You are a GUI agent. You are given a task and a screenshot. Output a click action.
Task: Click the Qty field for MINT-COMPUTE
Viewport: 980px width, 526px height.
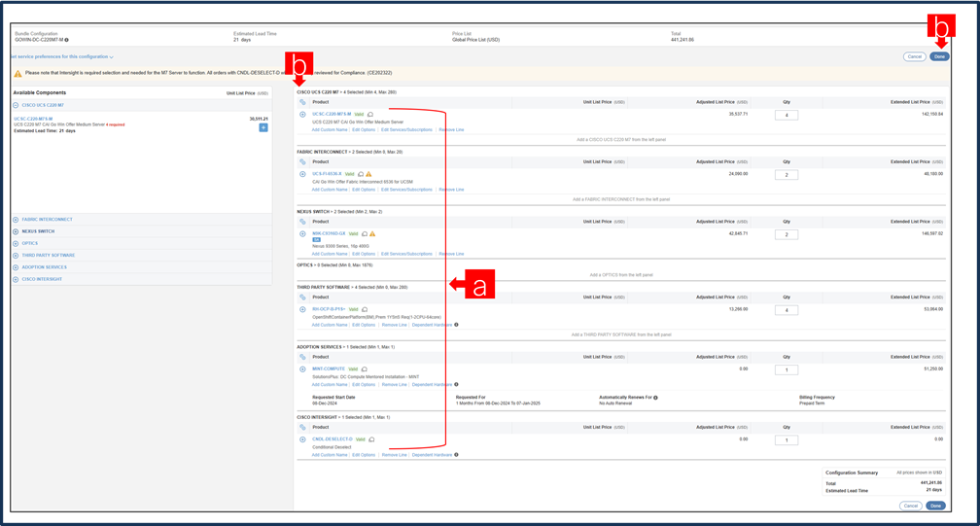click(787, 370)
